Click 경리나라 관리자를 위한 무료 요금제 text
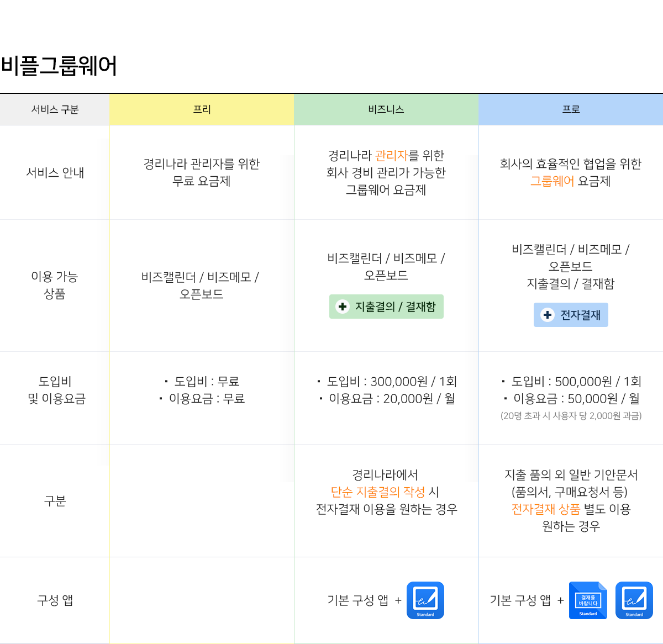The image size is (663, 644). click(x=202, y=172)
